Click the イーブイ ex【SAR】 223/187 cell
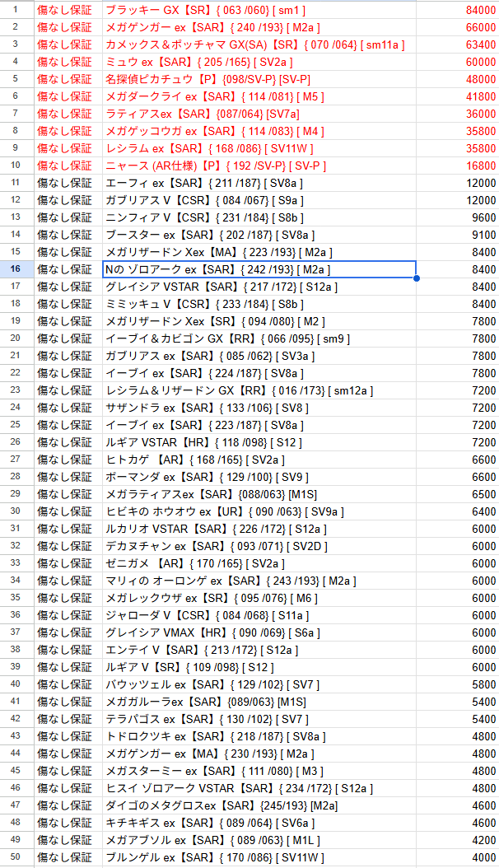The width and height of the screenshot is (499, 868). pyautogui.click(x=259, y=425)
